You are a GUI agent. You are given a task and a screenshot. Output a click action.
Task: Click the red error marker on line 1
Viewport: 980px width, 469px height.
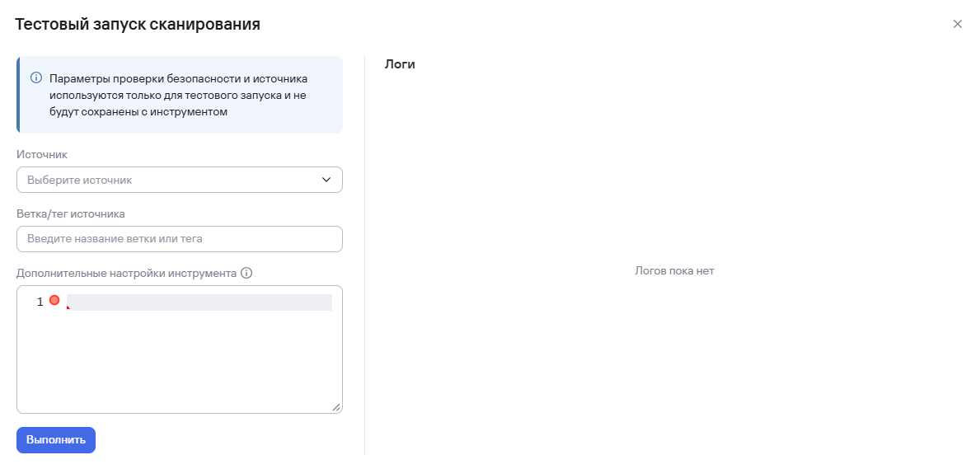54,300
